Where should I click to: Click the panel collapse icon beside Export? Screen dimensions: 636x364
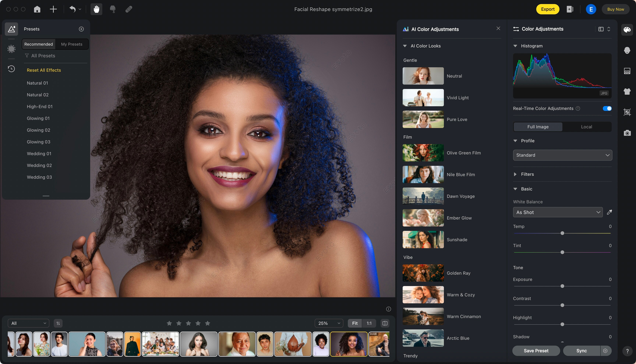pos(570,9)
